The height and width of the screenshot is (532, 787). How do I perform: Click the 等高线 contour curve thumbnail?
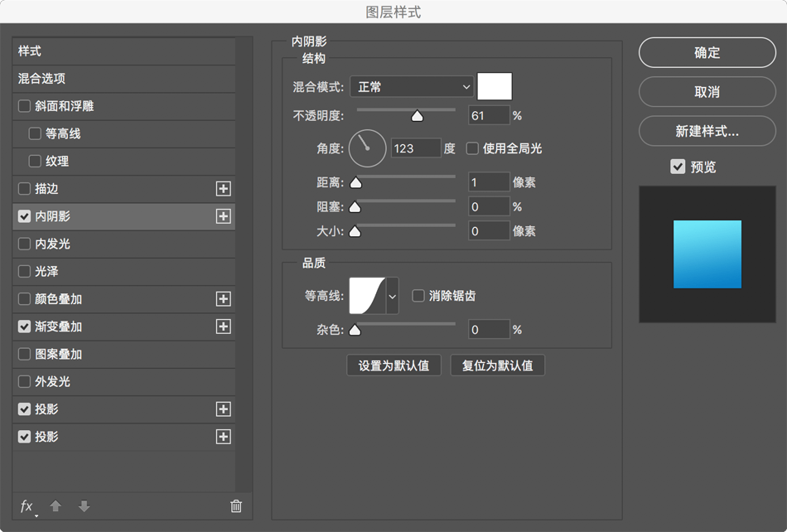[367, 296]
